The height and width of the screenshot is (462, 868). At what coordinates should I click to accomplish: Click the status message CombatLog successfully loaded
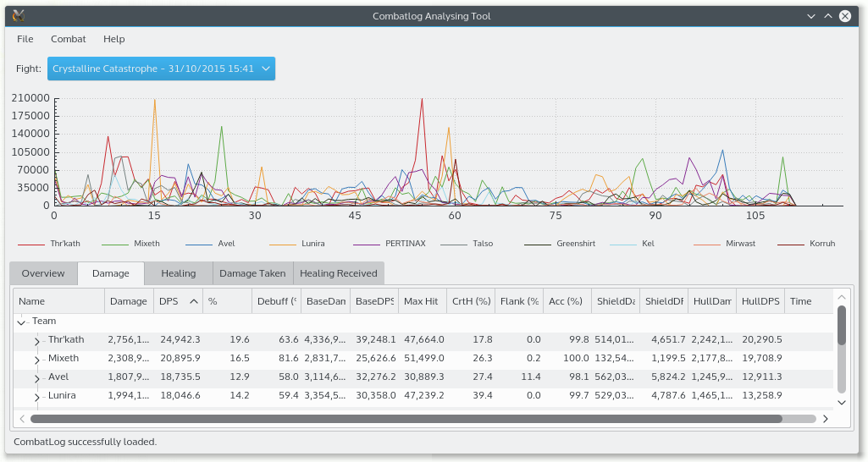[86, 442]
